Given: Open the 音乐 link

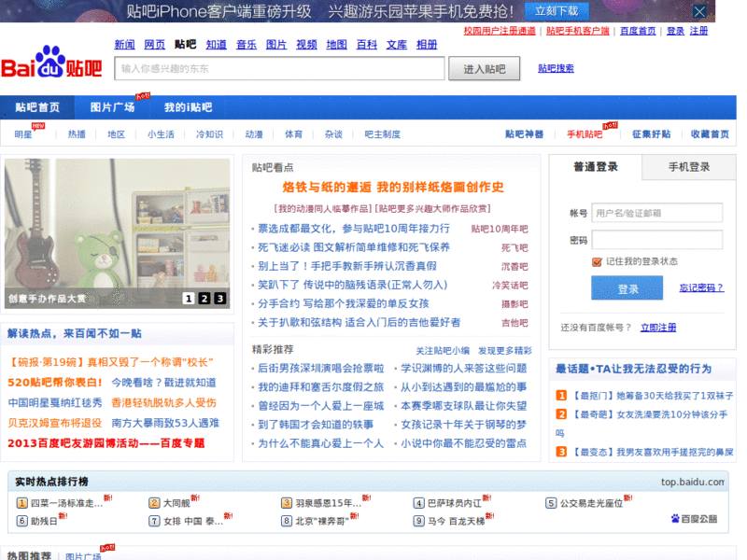Looking at the screenshot, I should pyautogui.click(x=247, y=44).
